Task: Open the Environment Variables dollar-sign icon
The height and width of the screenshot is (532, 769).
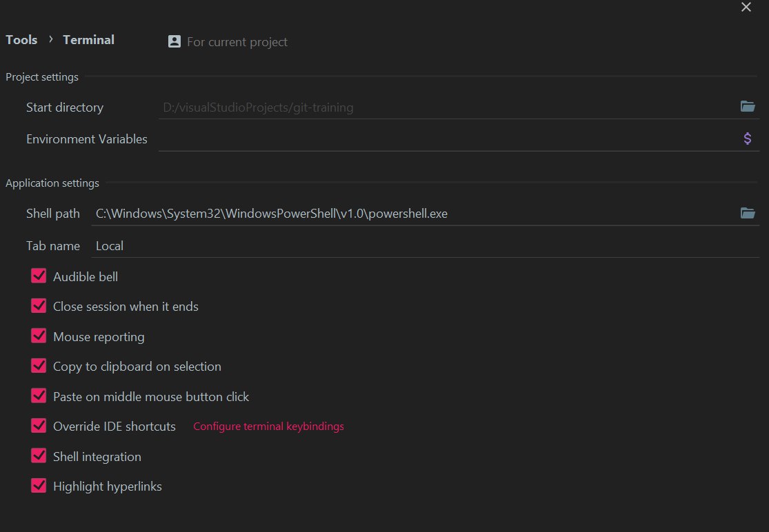Action: (748, 139)
